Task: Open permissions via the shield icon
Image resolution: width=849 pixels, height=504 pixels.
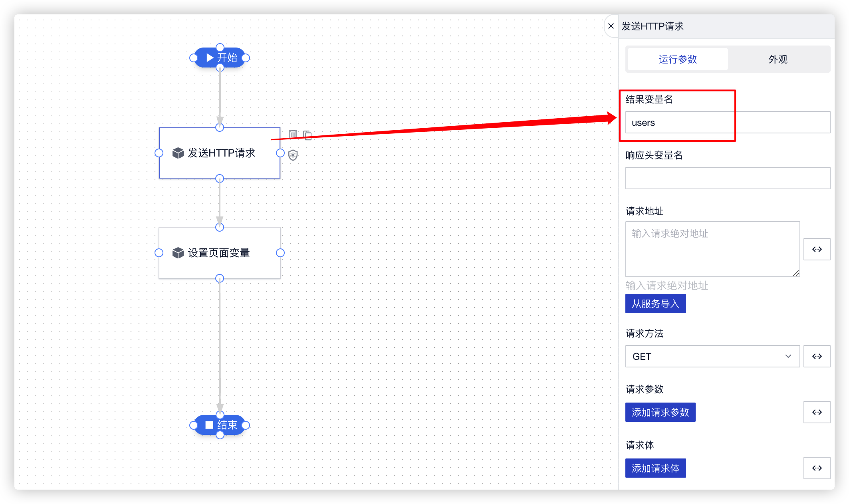Action: (x=293, y=155)
